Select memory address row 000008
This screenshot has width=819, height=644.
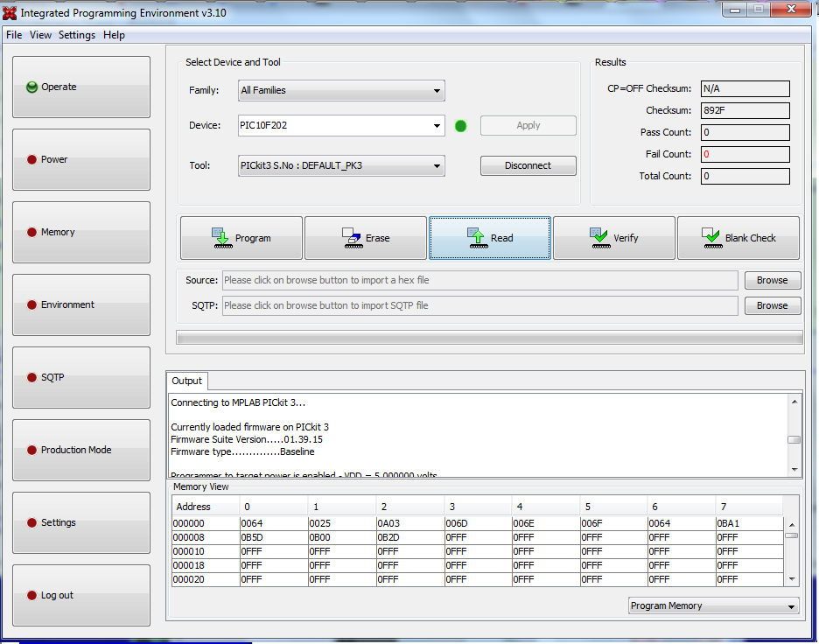coord(478,537)
